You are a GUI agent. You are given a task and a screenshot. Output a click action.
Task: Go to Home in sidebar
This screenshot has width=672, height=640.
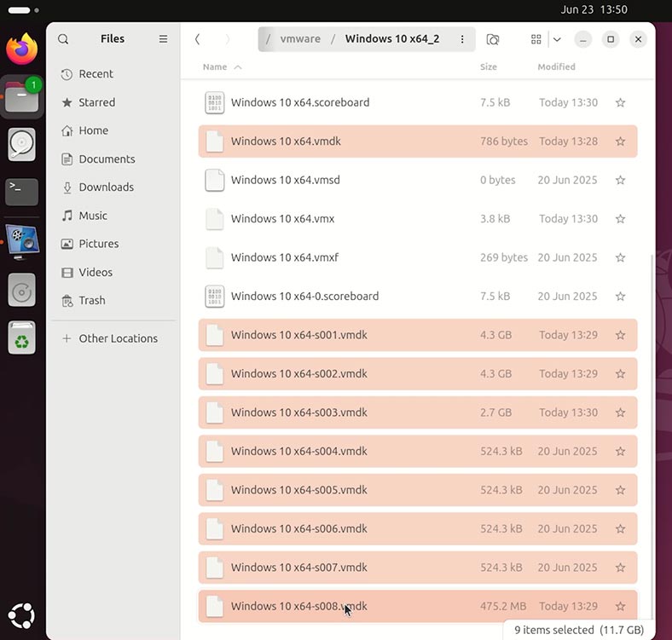(113, 130)
